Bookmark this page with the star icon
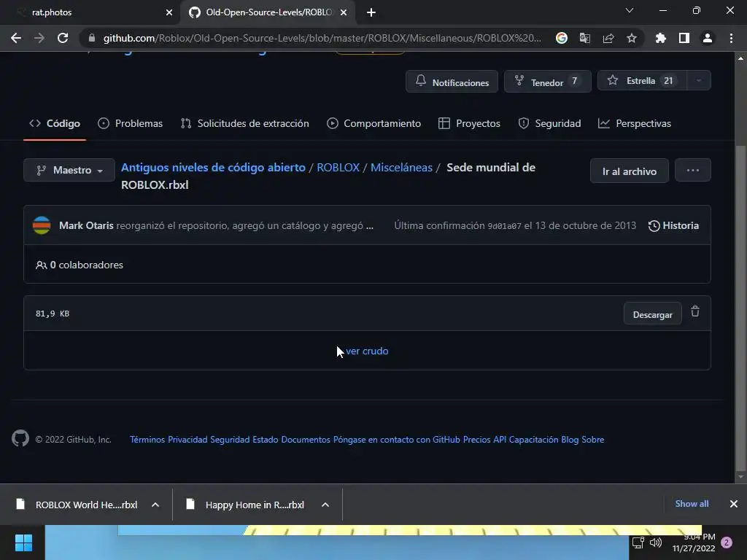The height and width of the screenshot is (560, 747). (x=632, y=38)
